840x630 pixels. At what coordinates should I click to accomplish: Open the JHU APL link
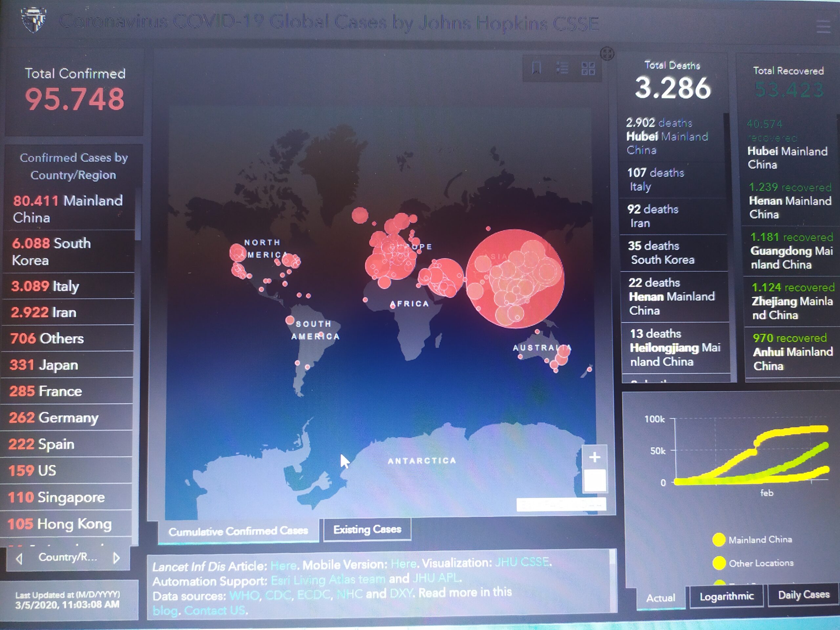pyautogui.click(x=436, y=578)
